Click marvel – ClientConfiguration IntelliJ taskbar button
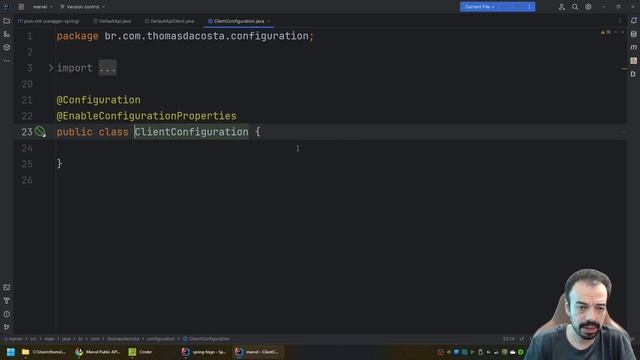Viewport: 640px width, 360px height. point(257,352)
